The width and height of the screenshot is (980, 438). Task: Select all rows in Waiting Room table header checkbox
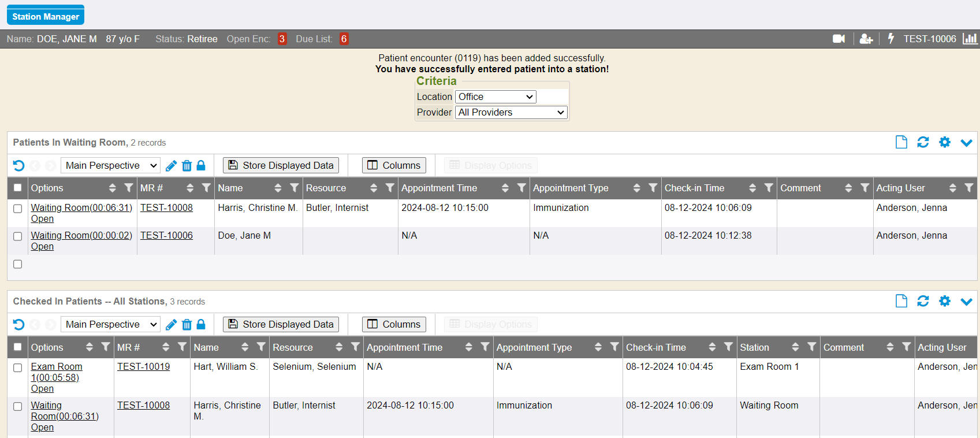coord(18,188)
